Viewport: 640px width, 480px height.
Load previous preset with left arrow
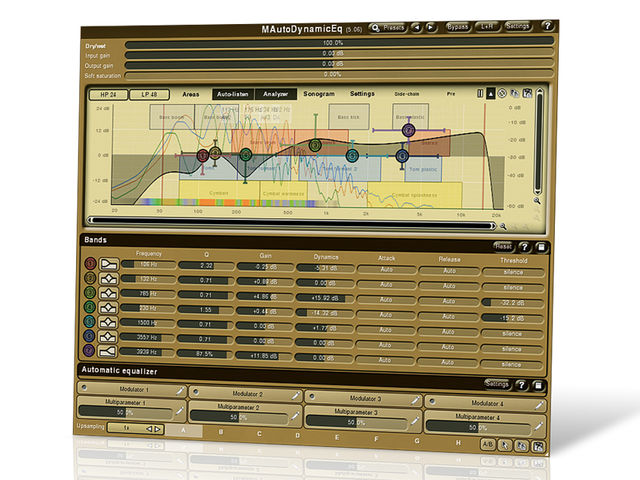click(416, 27)
